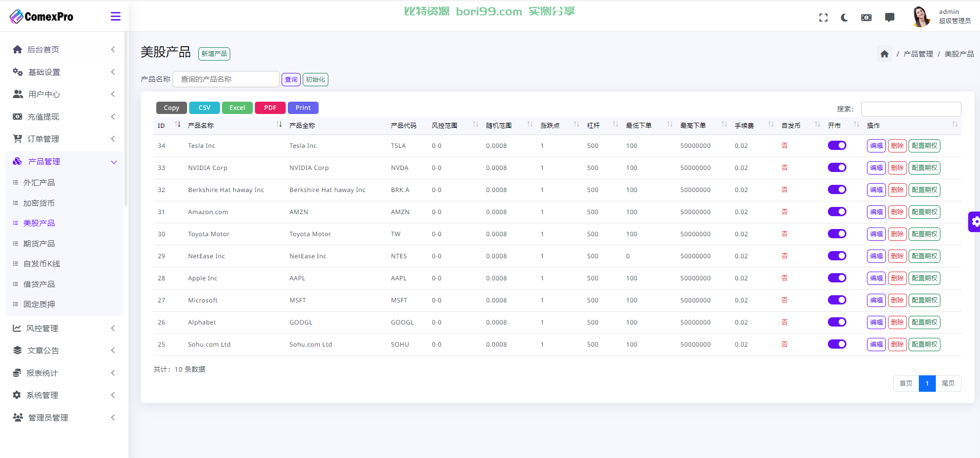980x458 pixels.
Task: Focus the 产品名称 query input field
Action: [x=226, y=79]
